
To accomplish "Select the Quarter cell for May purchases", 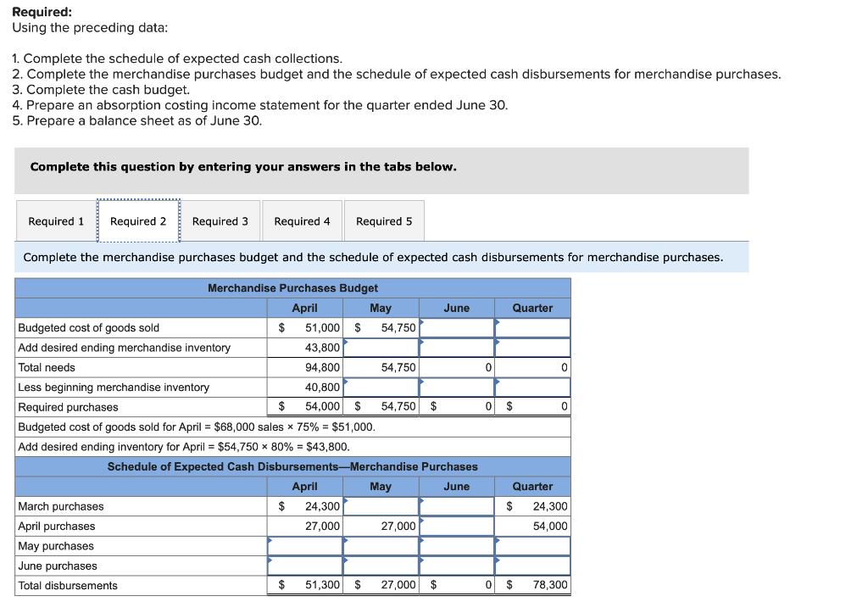I will 532,546.
